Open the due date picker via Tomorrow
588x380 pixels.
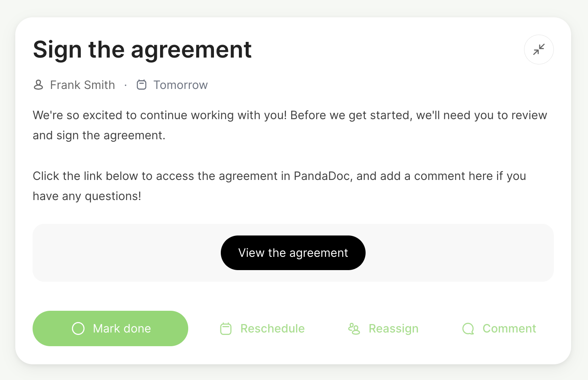point(180,85)
